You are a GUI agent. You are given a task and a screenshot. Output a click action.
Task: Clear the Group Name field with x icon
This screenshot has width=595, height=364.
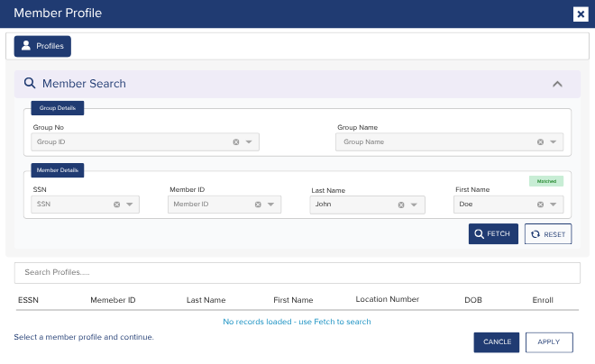tap(540, 141)
